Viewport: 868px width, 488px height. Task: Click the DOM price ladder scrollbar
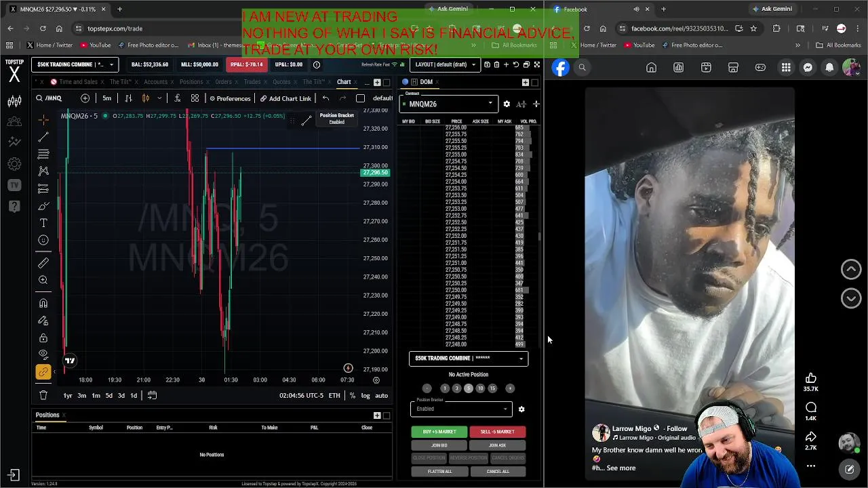click(539, 236)
